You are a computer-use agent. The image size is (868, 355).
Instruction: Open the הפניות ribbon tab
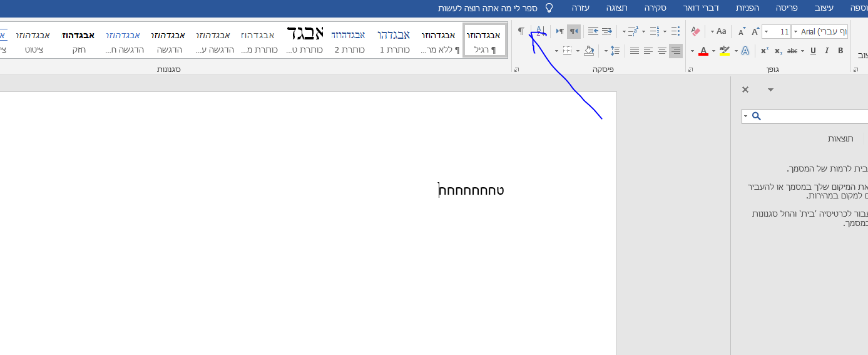(x=746, y=8)
